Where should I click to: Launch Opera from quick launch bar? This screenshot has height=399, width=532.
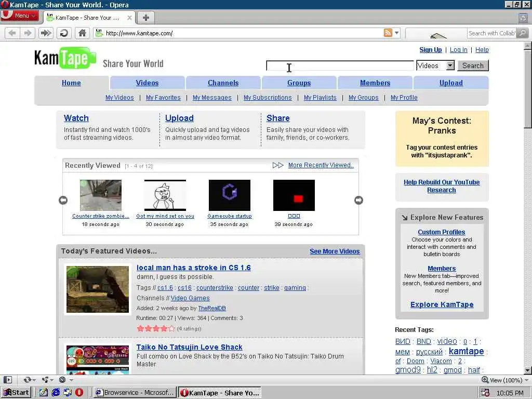click(79, 393)
